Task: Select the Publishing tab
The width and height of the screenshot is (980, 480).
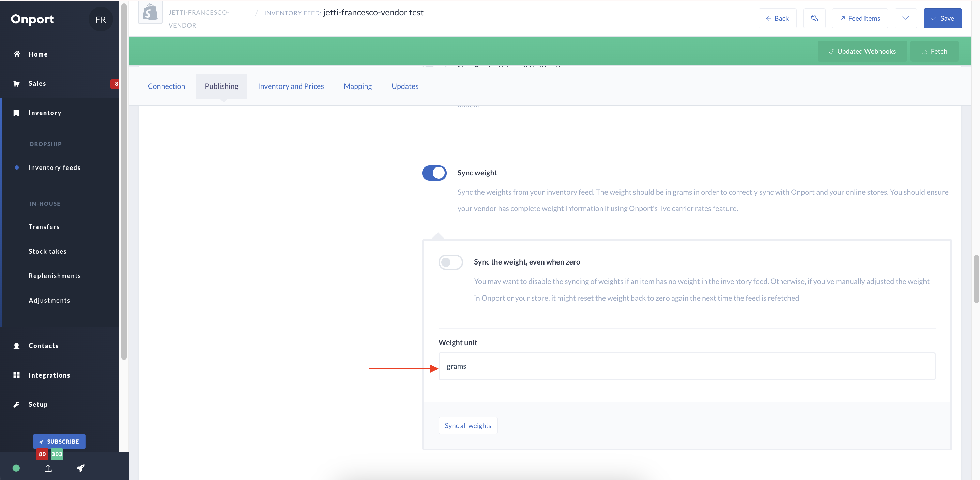Action: pos(221,86)
